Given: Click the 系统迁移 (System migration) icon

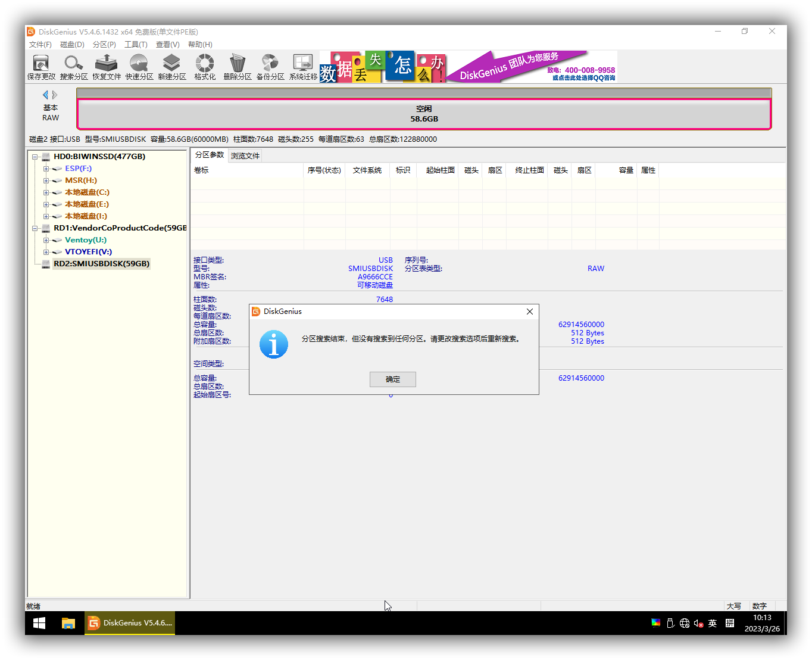Looking at the screenshot, I should click(303, 67).
